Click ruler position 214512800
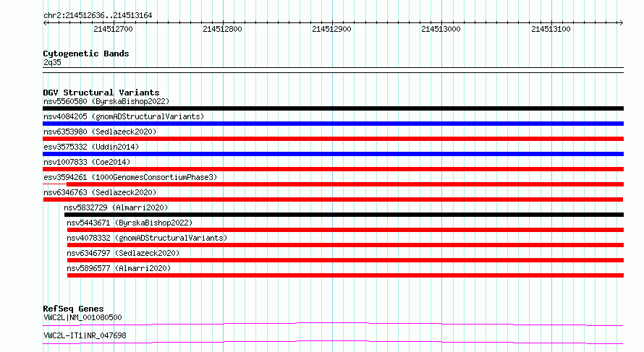This screenshot has width=644, height=352. click(223, 29)
